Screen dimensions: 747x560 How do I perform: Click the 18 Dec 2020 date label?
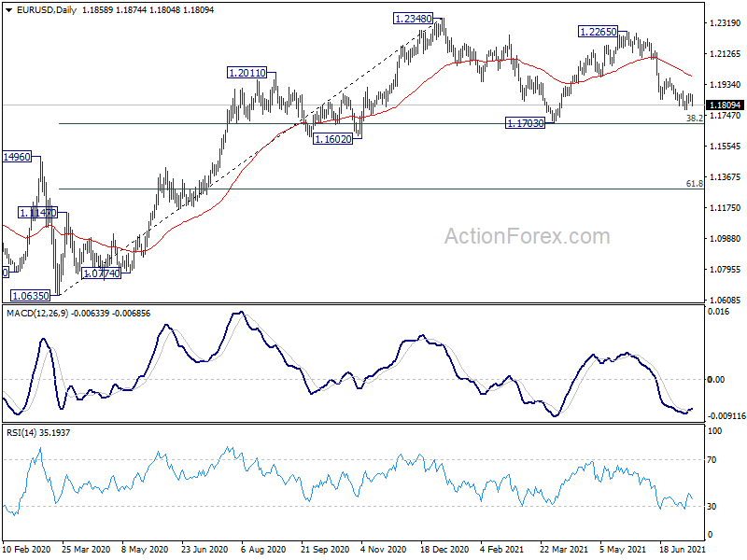[x=444, y=550]
